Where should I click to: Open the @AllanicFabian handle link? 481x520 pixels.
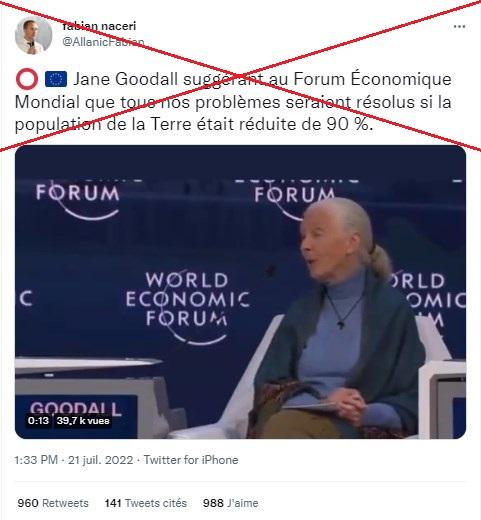tap(103, 42)
